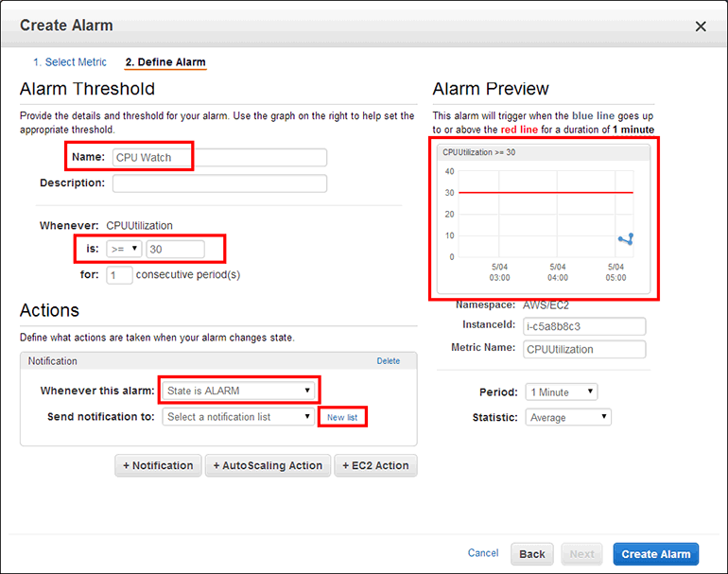The height and width of the screenshot is (574, 728).
Task: Open the Period dropdown
Action: pos(562,391)
